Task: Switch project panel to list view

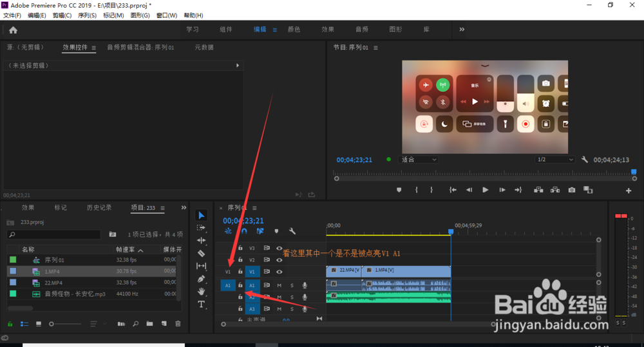Action: [x=24, y=324]
